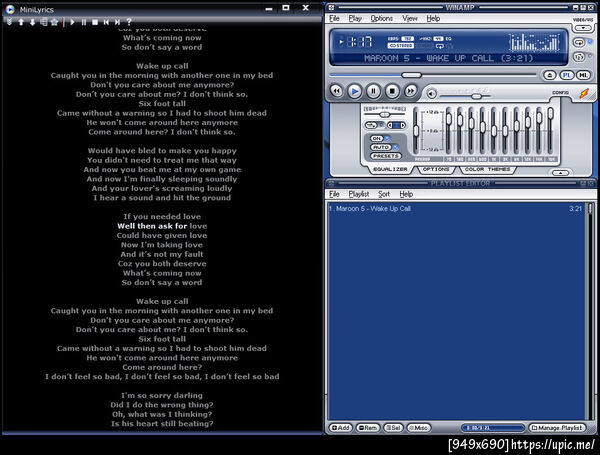
Task: Open the MiniLyrics double-chevron menu icon
Action: (x=10, y=22)
